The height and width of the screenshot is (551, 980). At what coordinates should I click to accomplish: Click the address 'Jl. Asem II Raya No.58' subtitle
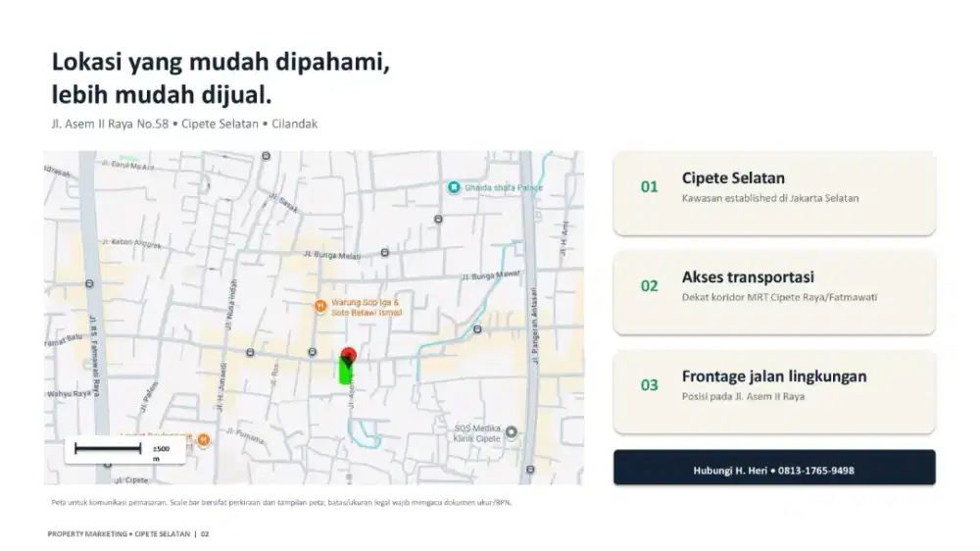(x=110, y=124)
